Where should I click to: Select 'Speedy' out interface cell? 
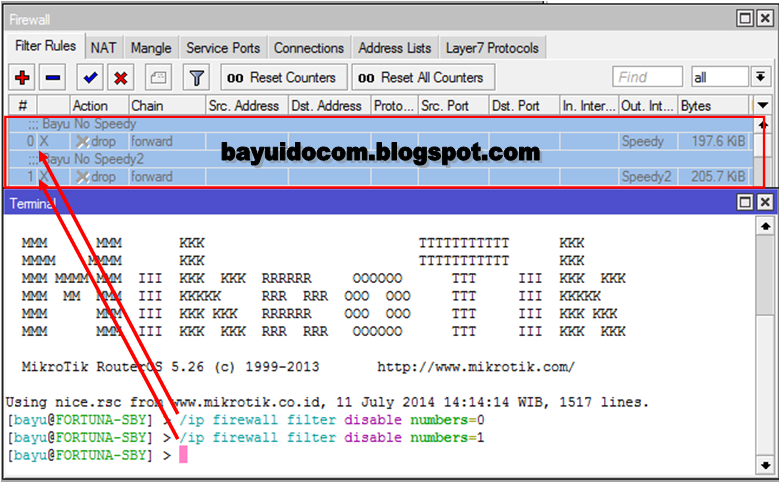(x=648, y=142)
